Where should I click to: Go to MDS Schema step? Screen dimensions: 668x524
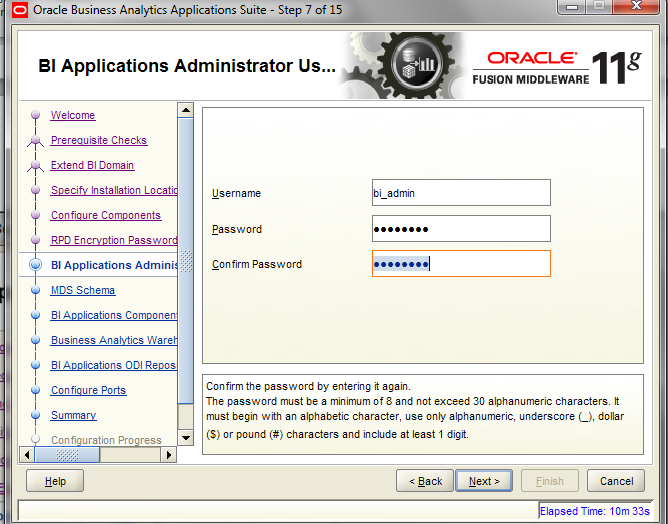click(x=83, y=290)
